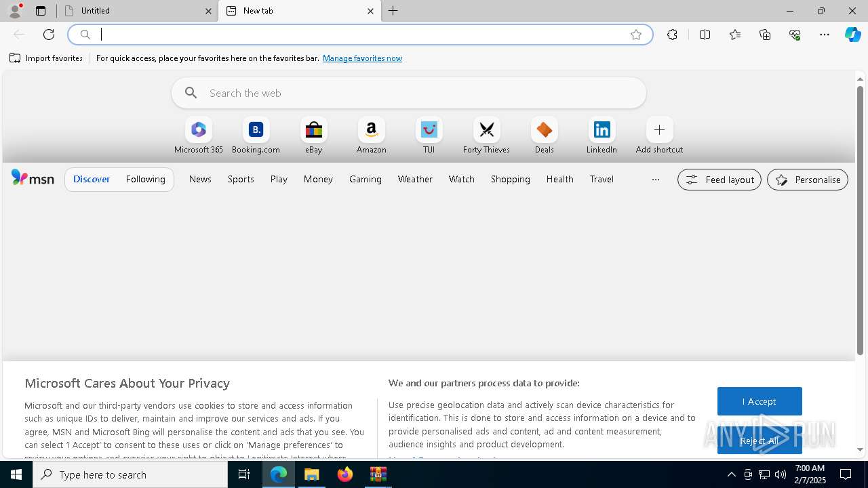868x488 pixels.
Task: Open File Explorer from the taskbar
Action: tap(312, 474)
